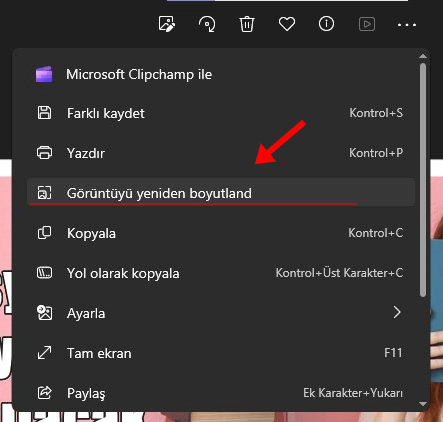Screen dimensions: 443x422
Task: Add photo to favorites heart icon
Action: (x=287, y=24)
